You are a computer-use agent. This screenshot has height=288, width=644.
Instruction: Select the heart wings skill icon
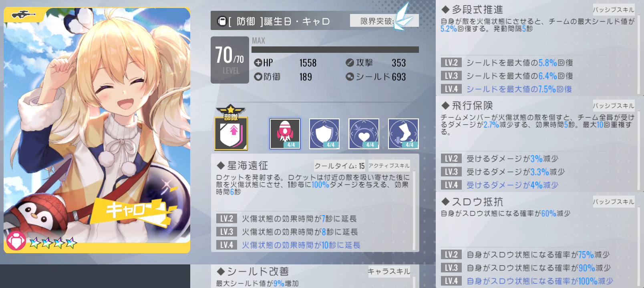pos(364,134)
